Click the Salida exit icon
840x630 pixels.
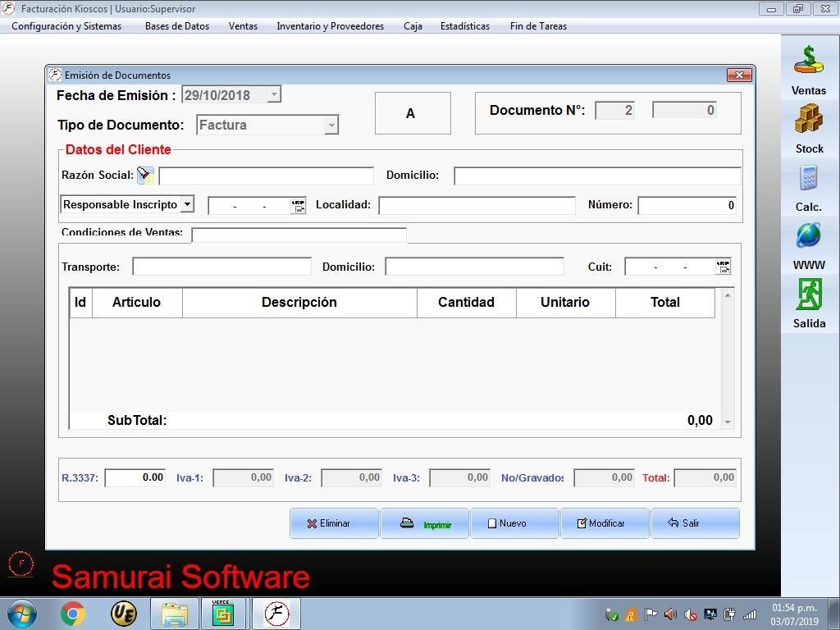[808, 294]
